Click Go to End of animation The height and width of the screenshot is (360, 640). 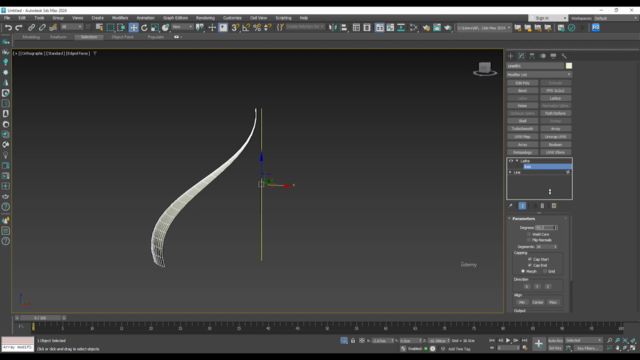click(x=524, y=340)
